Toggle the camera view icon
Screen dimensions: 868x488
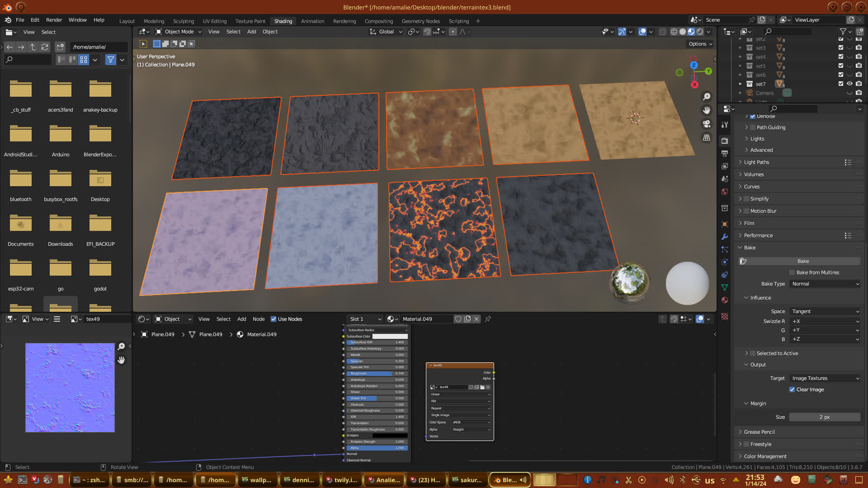pyautogui.click(x=707, y=124)
